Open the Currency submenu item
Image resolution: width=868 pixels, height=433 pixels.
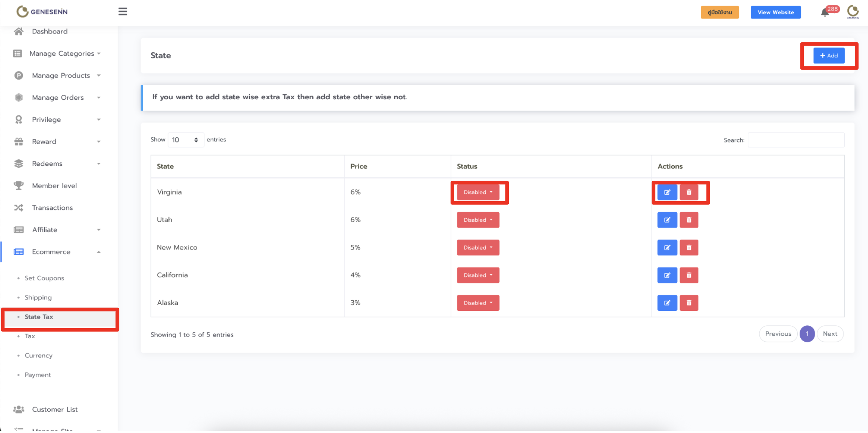pos(38,356)
